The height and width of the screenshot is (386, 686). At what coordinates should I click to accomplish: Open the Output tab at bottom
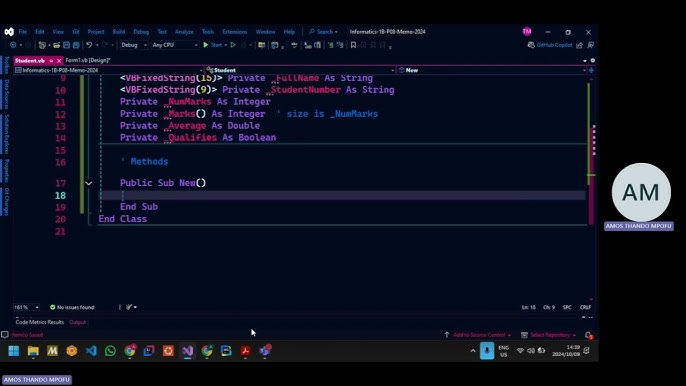(77, 322)
